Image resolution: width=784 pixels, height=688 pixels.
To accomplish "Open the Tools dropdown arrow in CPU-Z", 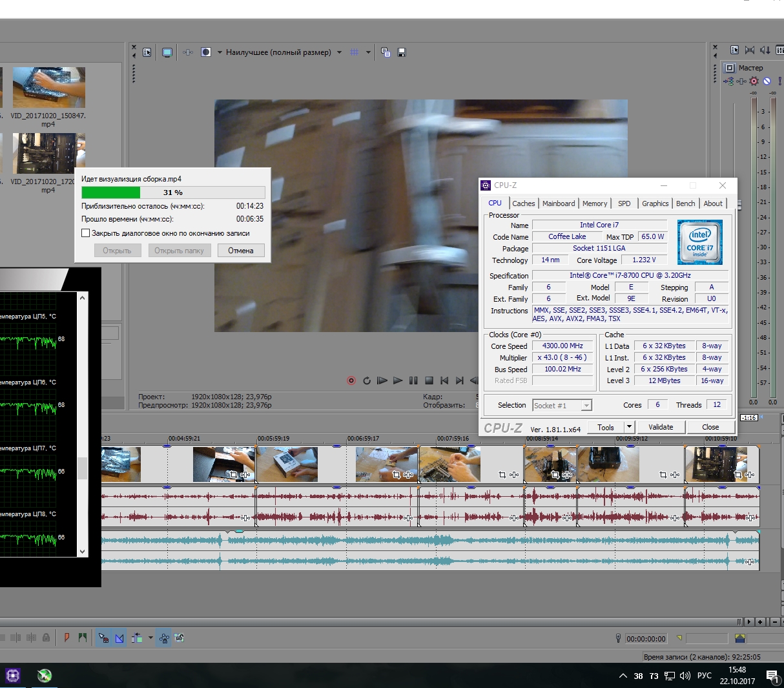I will click(x=629, y=427).
